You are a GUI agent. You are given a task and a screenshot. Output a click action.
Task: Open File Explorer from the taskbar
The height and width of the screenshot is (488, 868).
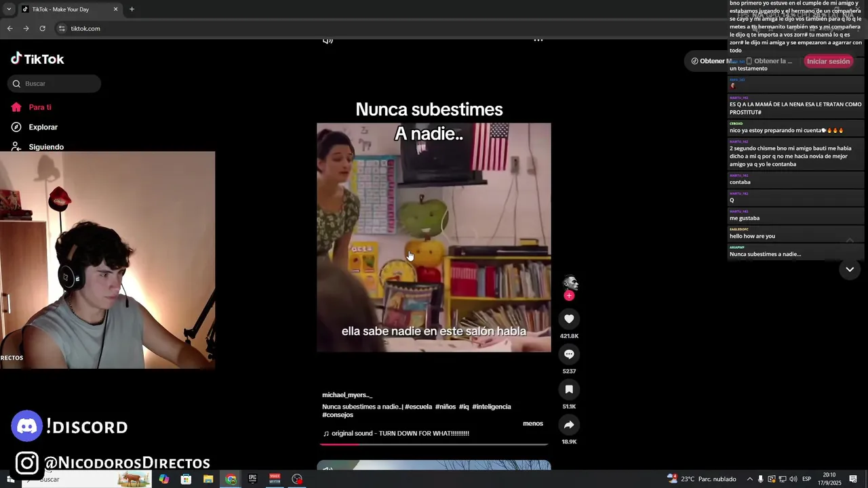click(x=208, y=479)
